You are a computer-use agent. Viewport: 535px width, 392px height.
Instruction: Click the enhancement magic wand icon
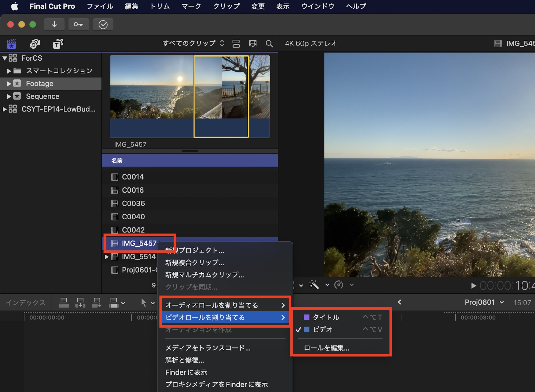pos(314,285)
